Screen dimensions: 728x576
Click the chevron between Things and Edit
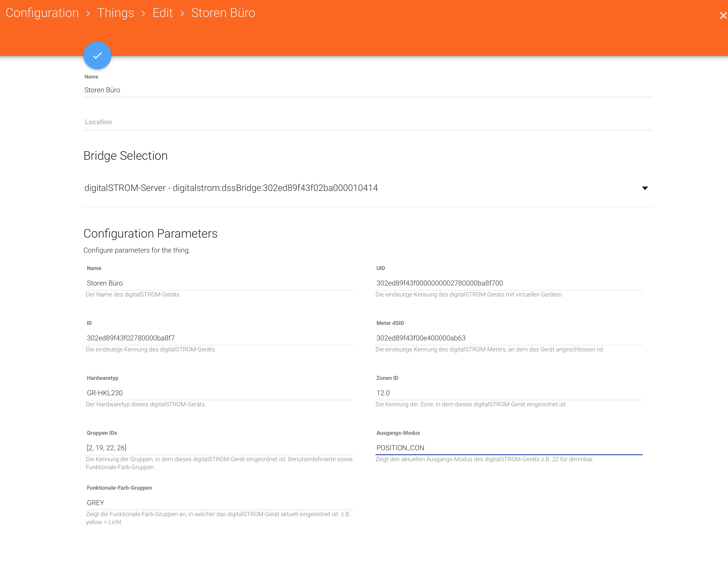coord(144,13)
